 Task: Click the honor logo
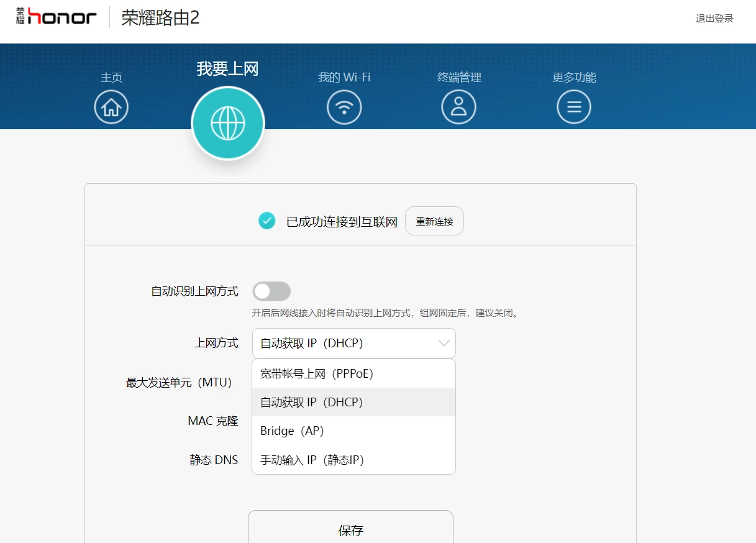[x=55, y=16]
